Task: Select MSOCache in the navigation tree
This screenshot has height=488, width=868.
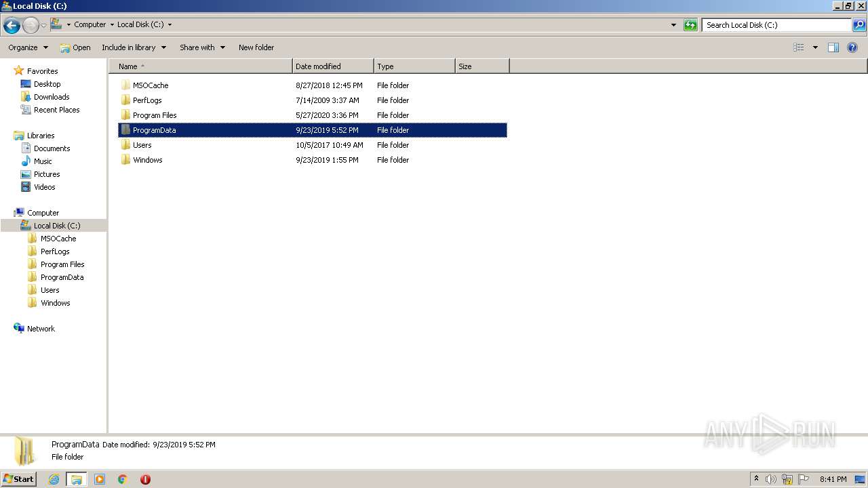Action: (58, 239)
